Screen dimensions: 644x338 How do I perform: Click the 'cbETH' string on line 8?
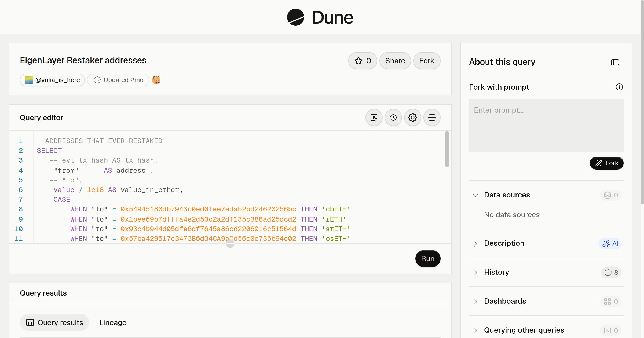336,209
